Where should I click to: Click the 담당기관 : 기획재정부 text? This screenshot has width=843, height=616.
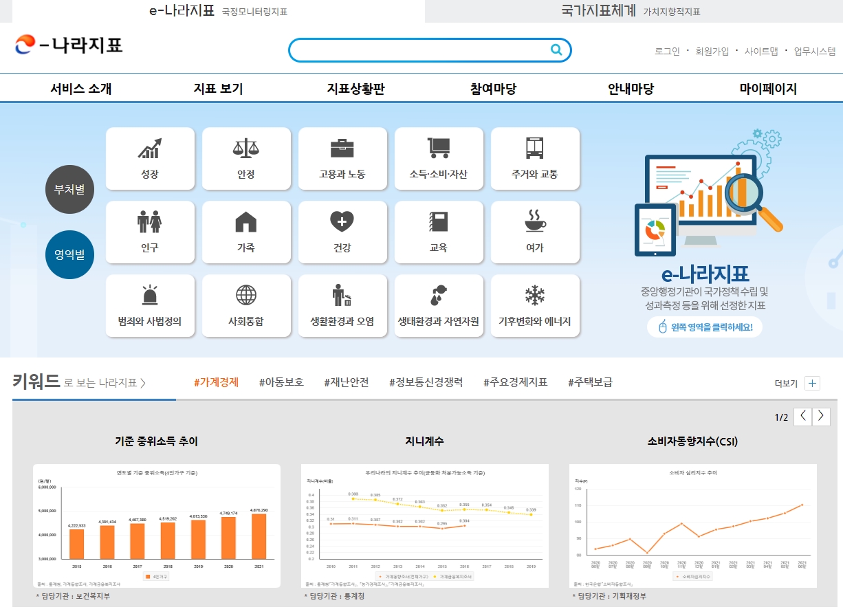(609, 596)
